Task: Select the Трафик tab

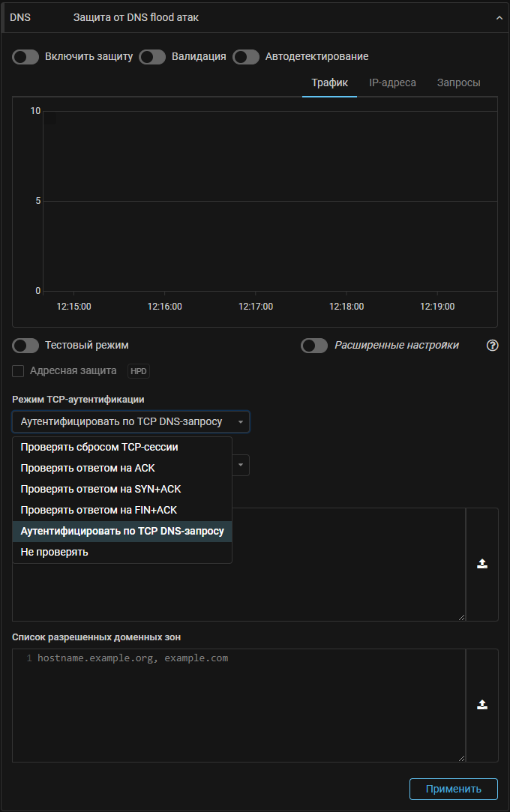Action: pyautogui.click(x=329, y=82)
